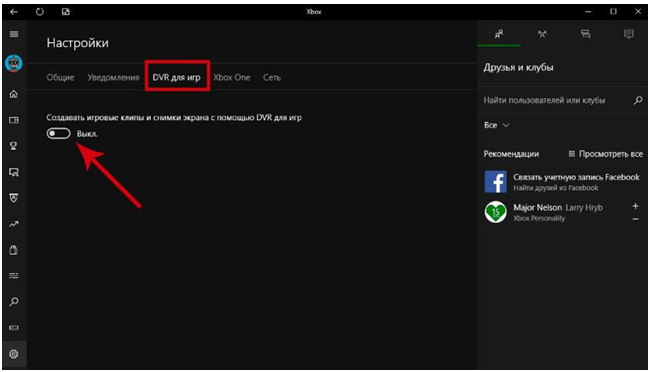Select the Parties panel icon
Screen dimensions: 650x372
tap(542, 34)
